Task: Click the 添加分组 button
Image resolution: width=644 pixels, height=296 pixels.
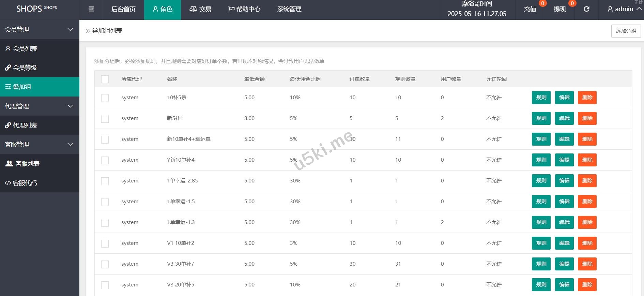Action: [626, 31]
